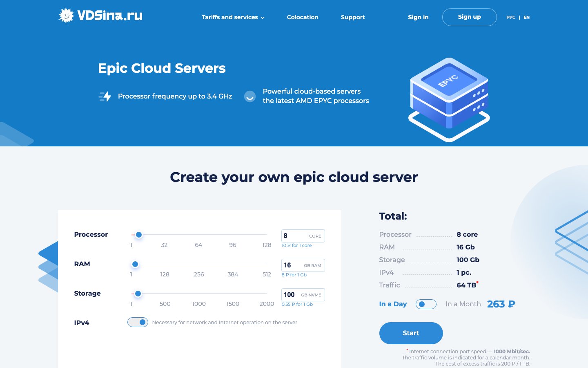Click the '100 Gb' storage total value
This screenshot has height=368, width=588.
[468, 260]
